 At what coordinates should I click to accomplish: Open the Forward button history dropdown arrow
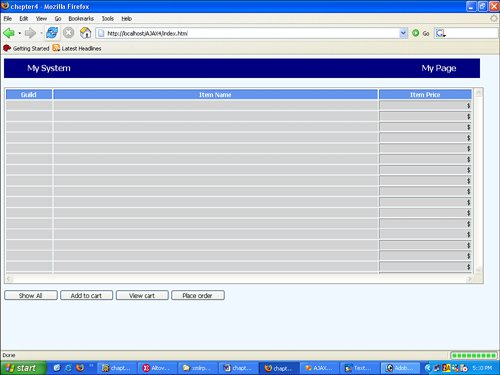pos(41,33)
